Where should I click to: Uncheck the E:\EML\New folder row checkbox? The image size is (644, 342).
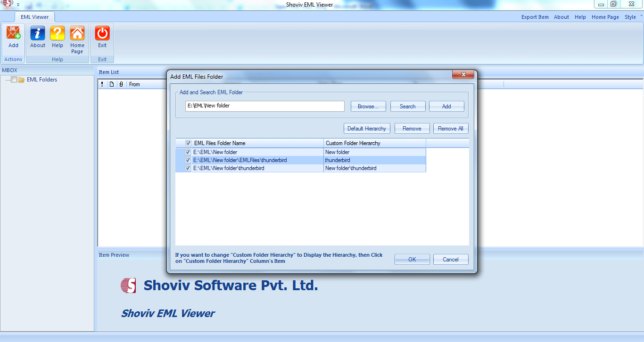pos(188,152)
